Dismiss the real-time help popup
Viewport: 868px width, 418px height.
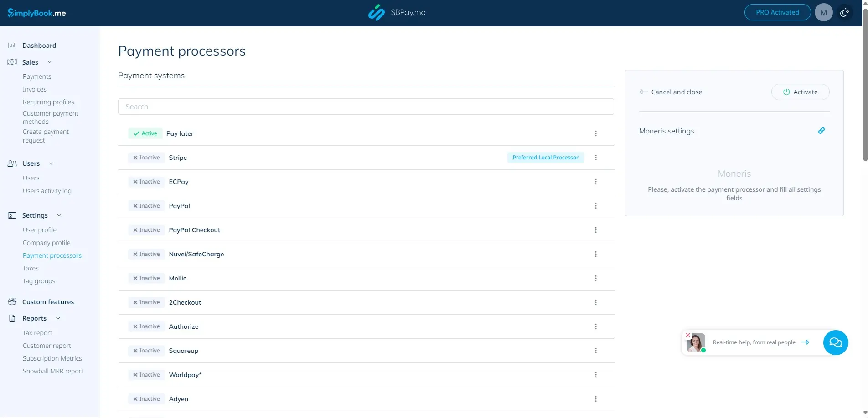point(688,335)
